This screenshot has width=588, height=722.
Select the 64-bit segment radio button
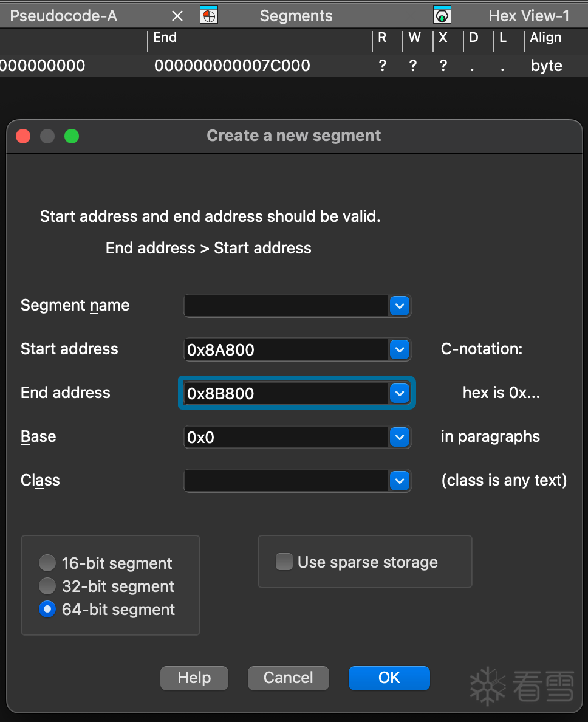pyautogui.click(x=47, y=610)
